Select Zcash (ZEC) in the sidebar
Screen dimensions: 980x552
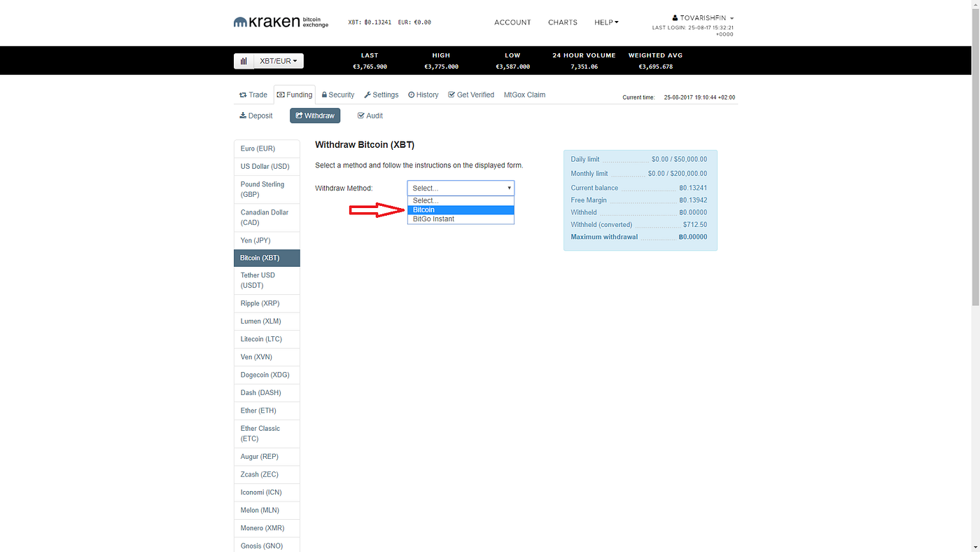point(267,474)
